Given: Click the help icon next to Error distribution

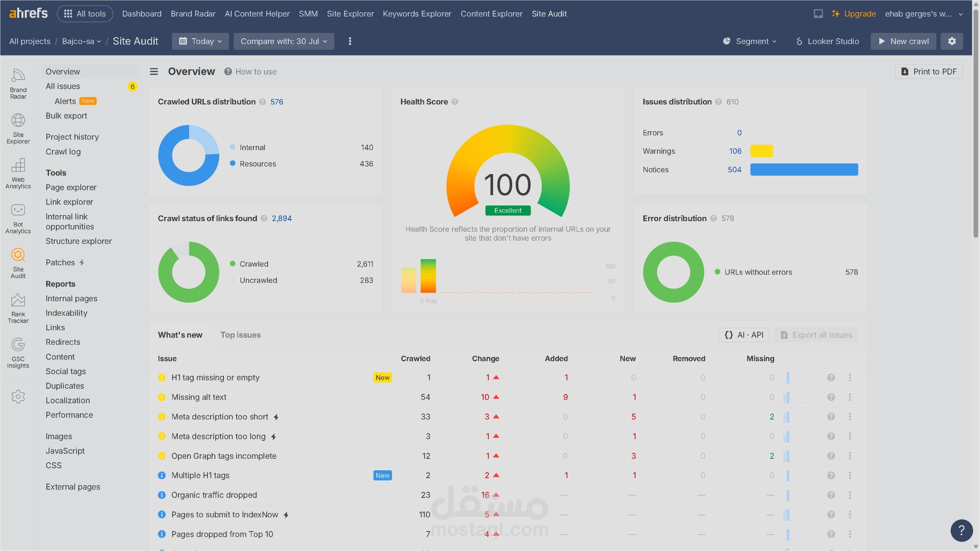Looking at the screenshot, I should [x=713, y=218].
